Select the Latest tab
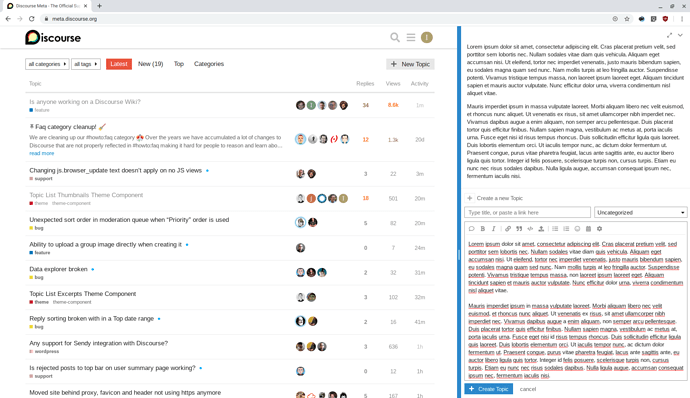The width and height of the screenshot is (690, 398). [119, 64]
